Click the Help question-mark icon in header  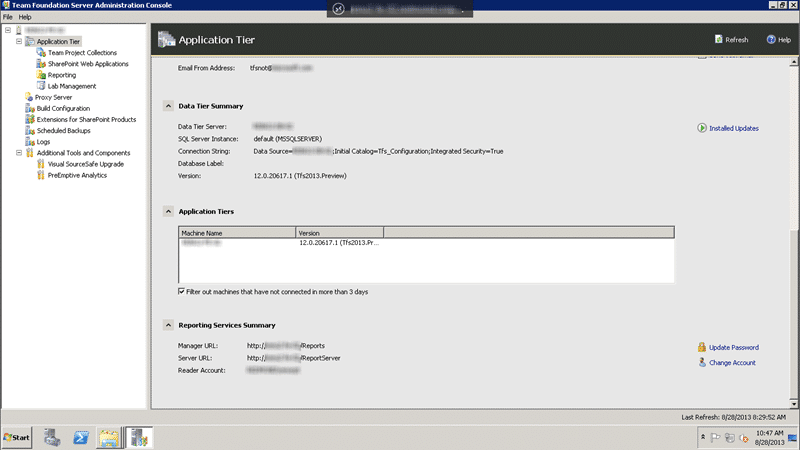pos(771,39)
